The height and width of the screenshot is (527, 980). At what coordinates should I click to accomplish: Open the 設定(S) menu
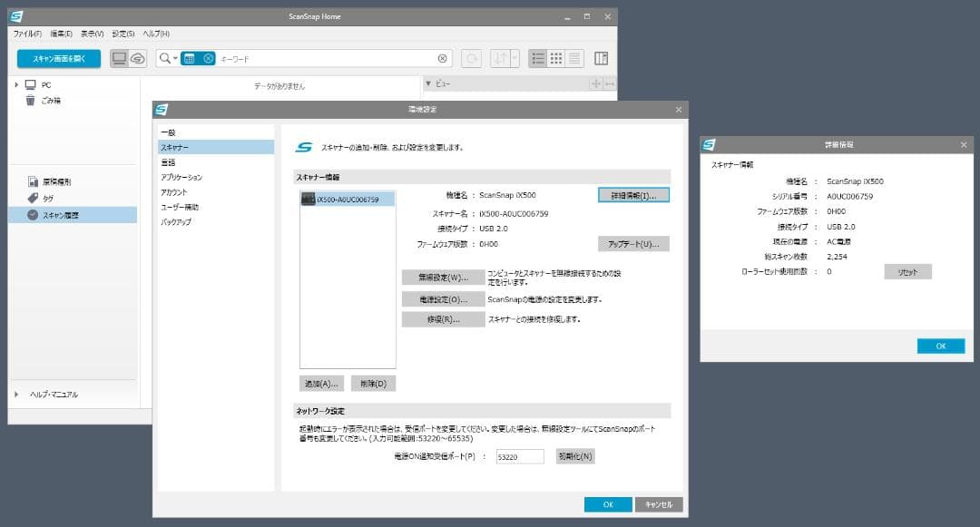(122, 34)
